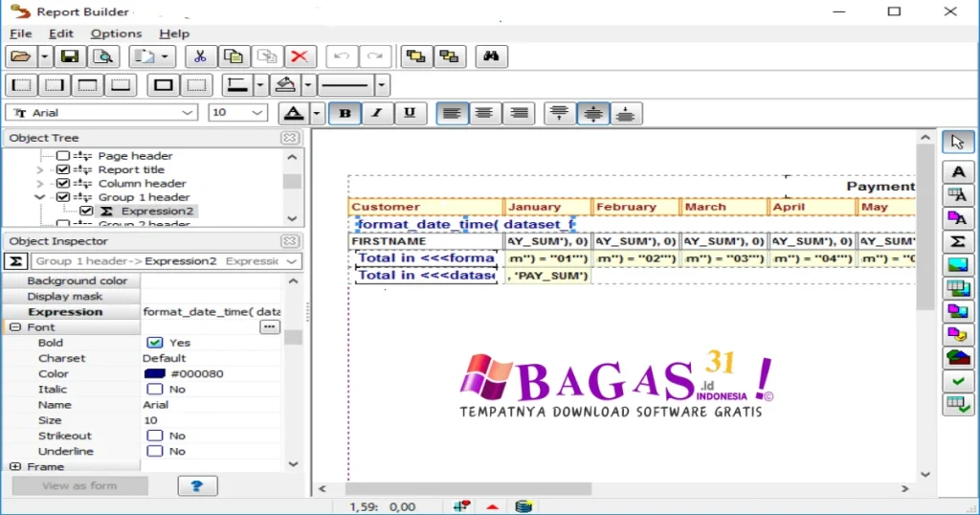Send the object to back
This screenshot has width=980, height=515.
449,56
